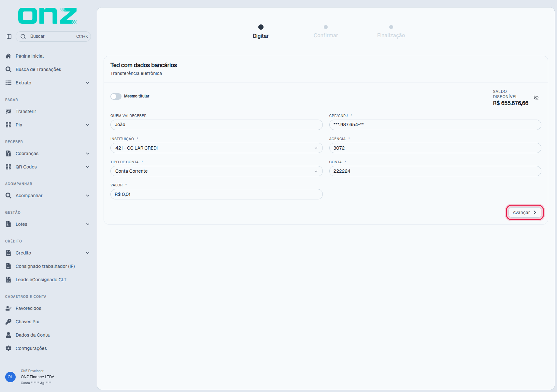Click the Lotes file icon
557x392 pixels.
[x=8, y=224]
